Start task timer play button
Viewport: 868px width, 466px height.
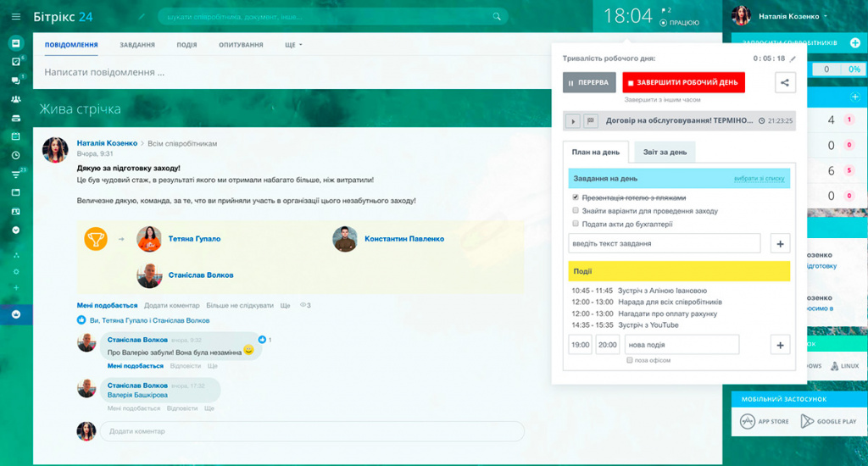[x=573, y=120]
